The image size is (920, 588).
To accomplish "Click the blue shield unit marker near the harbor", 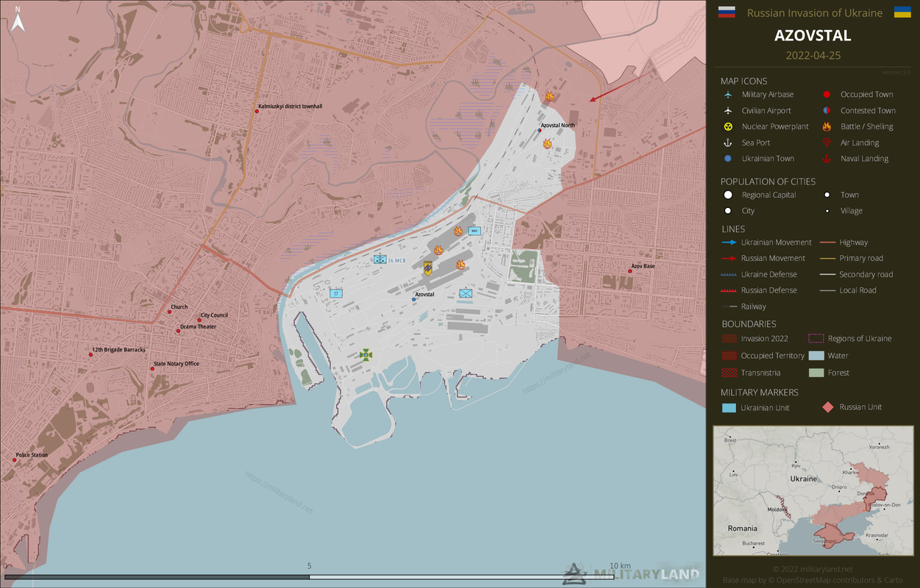I will [x=336, y=293].
